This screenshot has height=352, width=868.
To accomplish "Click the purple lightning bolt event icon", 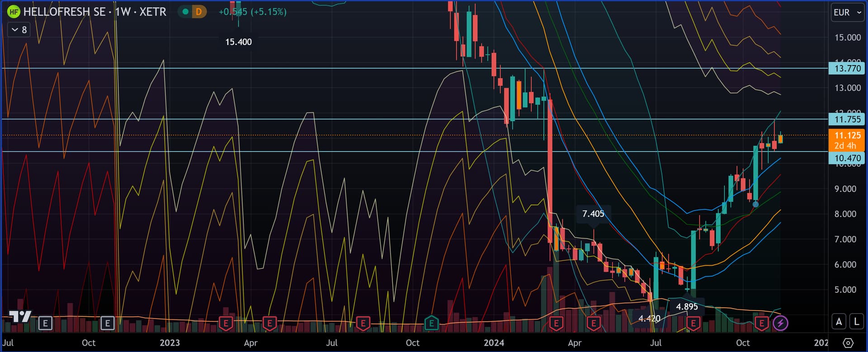I will pos(780,323).
